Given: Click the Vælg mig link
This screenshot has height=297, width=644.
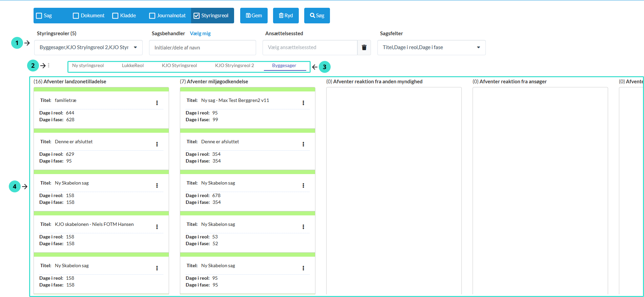Looking at the screenshot, I should coord(200,34).
